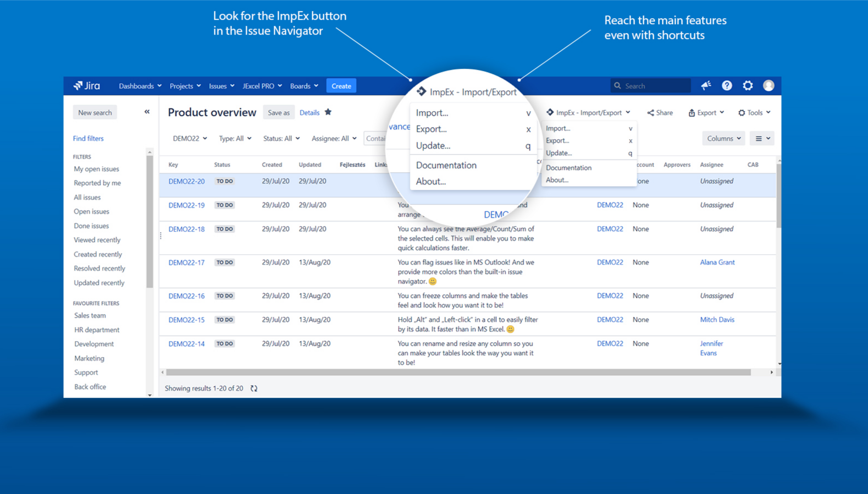868x494 pixels.
Task: Click the filter sidebar's vertical scrollbar
Action: pos(150,222)
